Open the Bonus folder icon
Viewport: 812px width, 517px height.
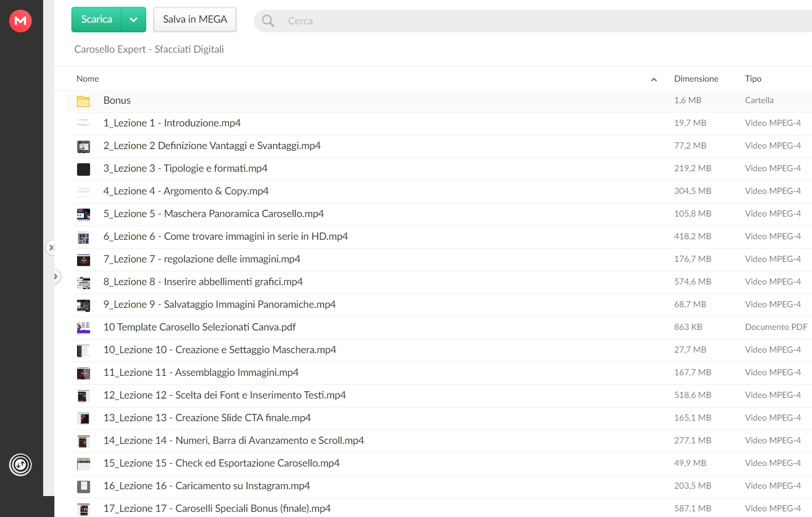83,101
